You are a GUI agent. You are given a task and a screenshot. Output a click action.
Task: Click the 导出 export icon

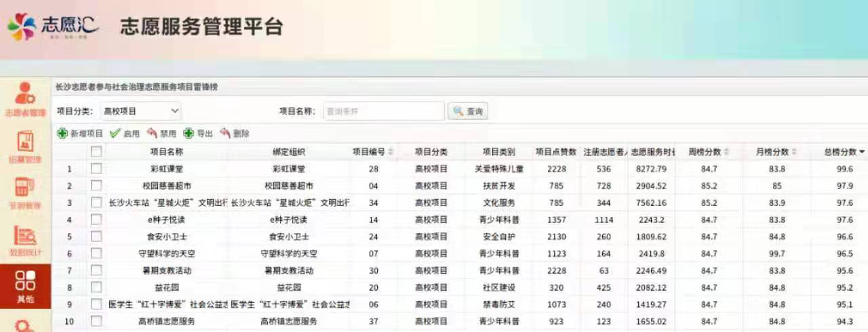coord(189,133)
